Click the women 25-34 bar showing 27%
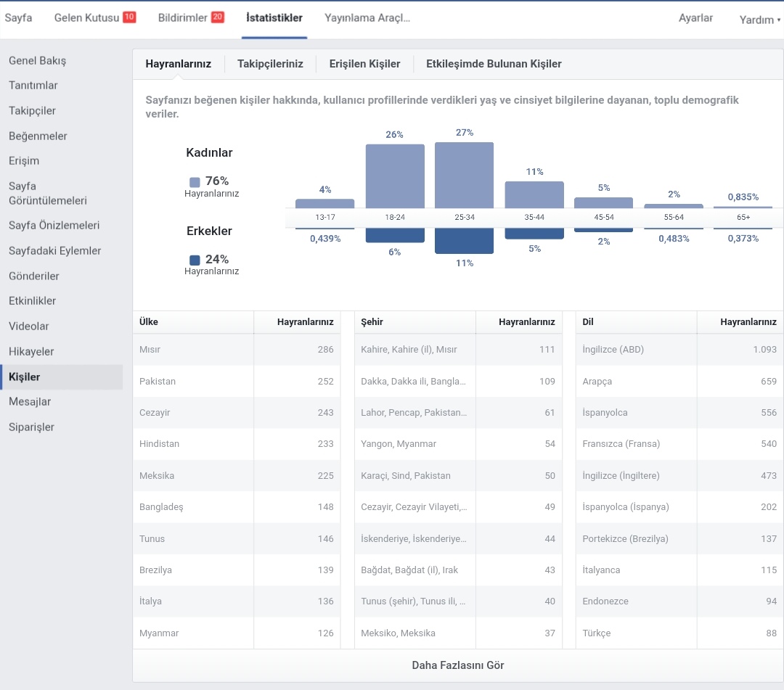This screenshot has width=784, height=690. pos(464,176)
